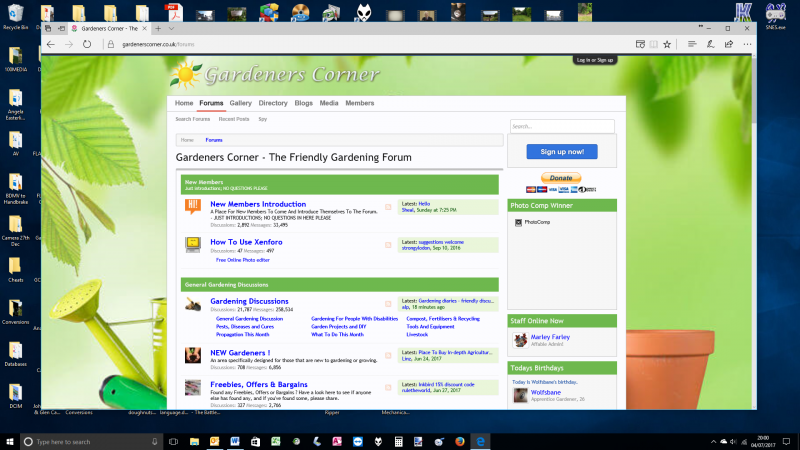
Task: Click into the forum Search field
Action: pyautogui.click(x=562, y=127)
